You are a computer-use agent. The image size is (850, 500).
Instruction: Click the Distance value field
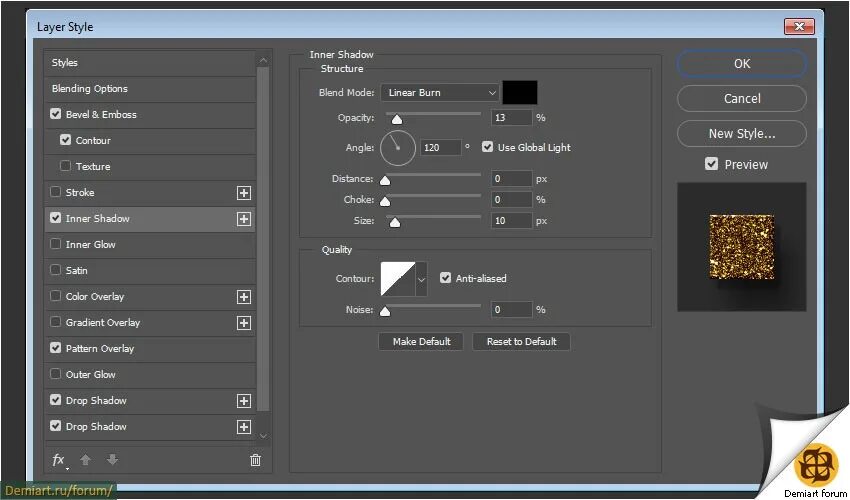[512, 178]
